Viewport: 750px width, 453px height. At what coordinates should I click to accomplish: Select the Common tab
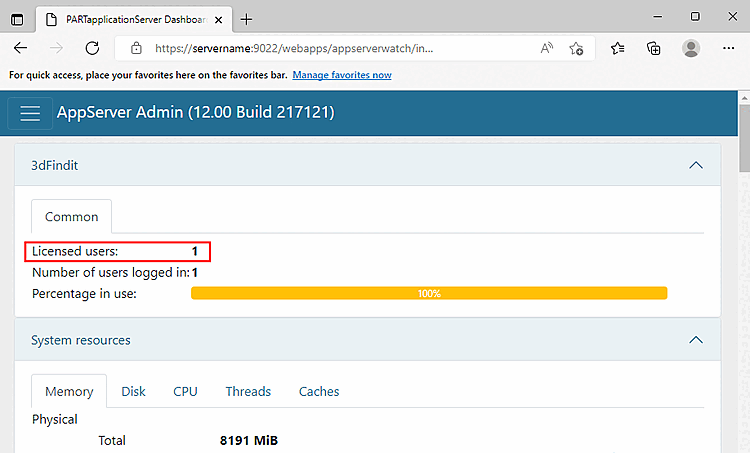click(71, 217)
